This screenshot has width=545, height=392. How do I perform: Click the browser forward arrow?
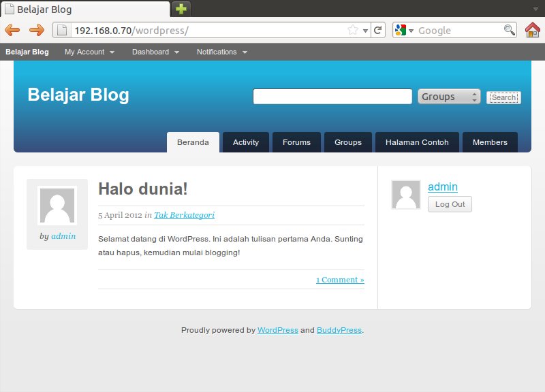click(37, 30)
